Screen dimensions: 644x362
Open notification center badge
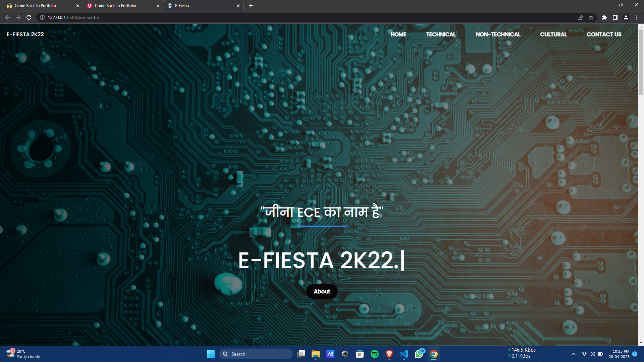click(635, 354)
